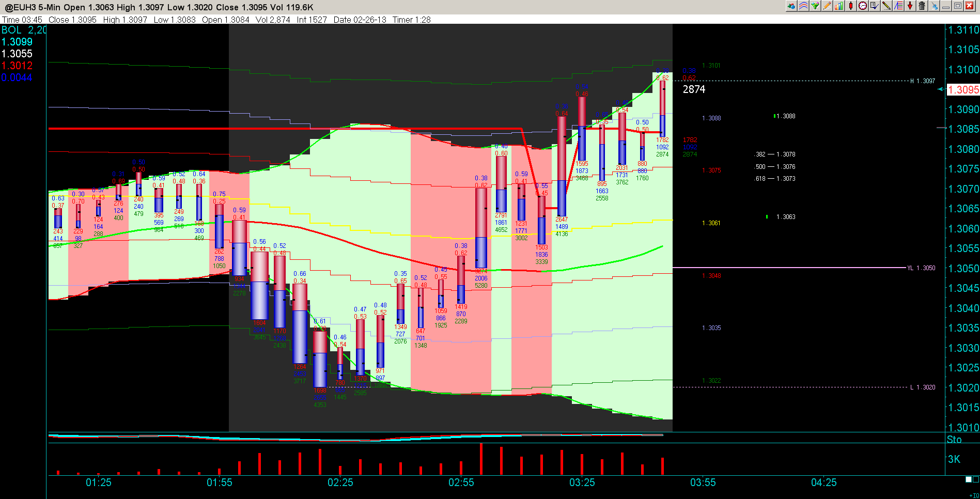The image size is (980, 499).
Task: Select the orange pencil edit icon
Action: point(827,6)
